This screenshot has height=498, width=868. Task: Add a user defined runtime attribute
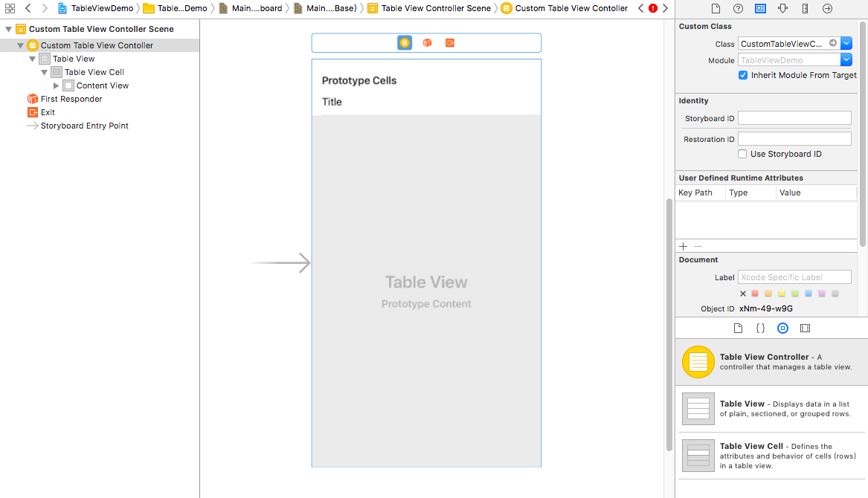tap(684, 246)
